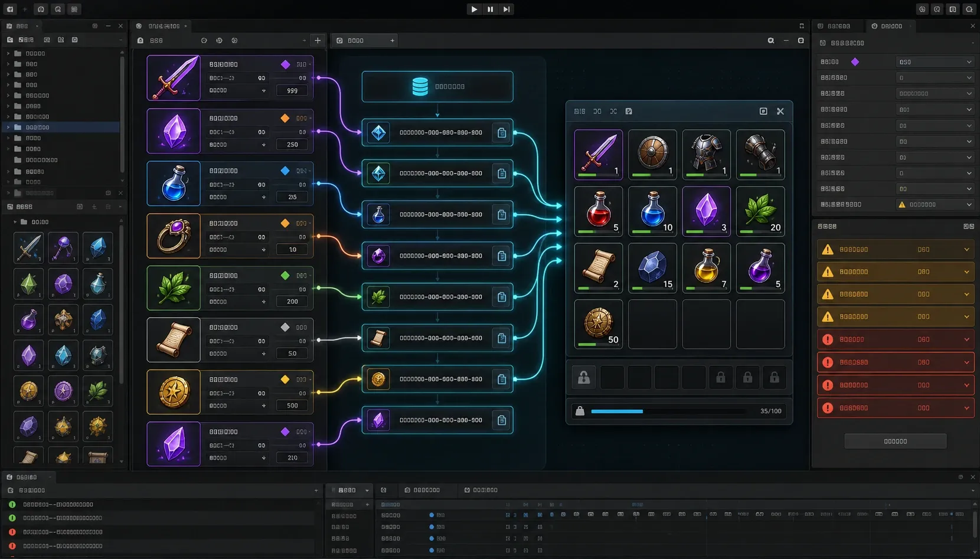Screen dimensions: 980x559
Task: Select the first green-status log entry at bottom
Action: [x=159, y=505]
